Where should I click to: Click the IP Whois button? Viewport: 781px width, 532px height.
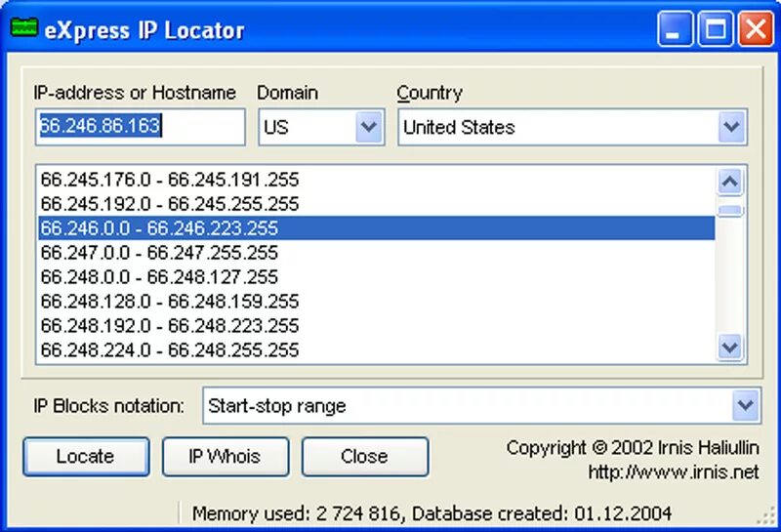[226, 456]
